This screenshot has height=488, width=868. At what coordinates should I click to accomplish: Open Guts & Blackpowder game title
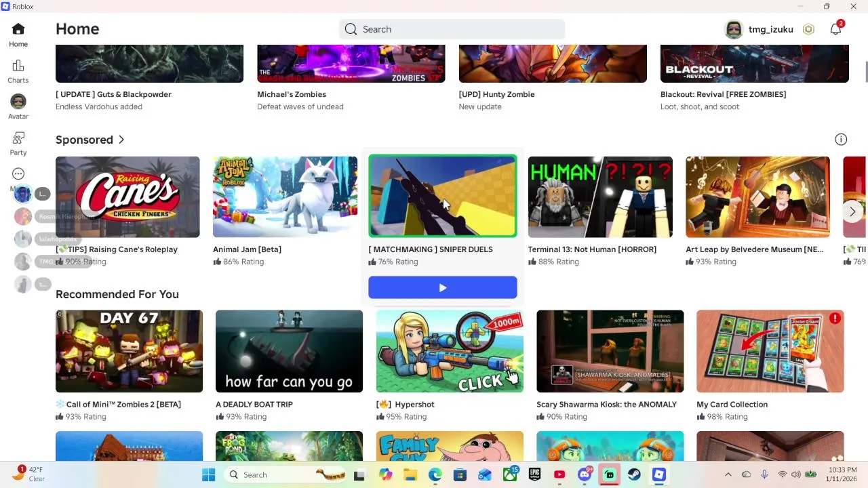(x=113, y=94)
